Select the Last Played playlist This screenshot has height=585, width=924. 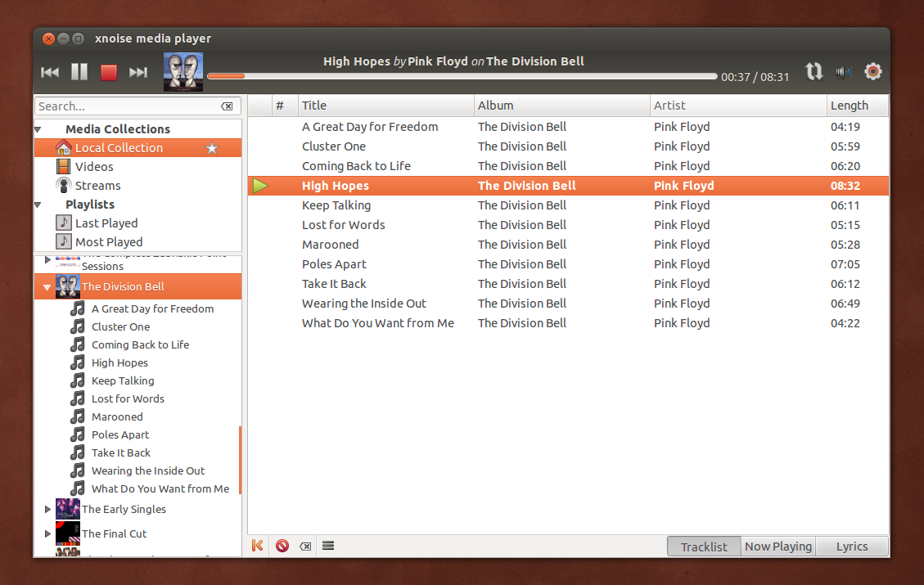(106, 223)
